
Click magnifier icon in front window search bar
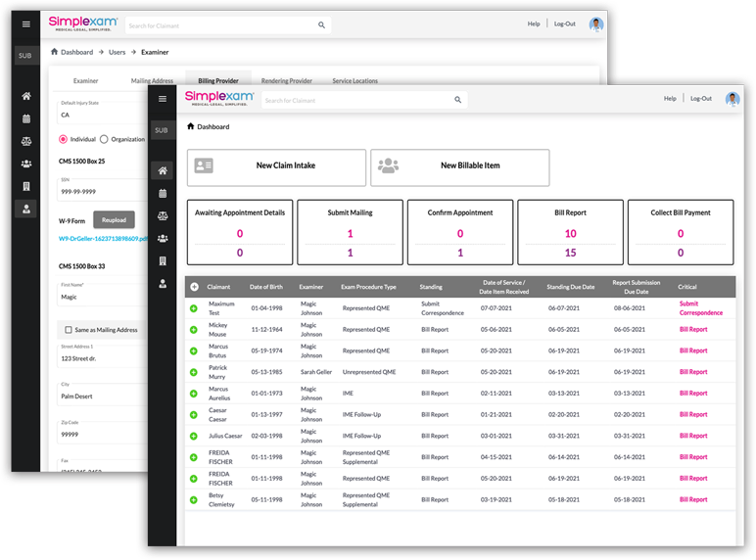pos(457,100)
